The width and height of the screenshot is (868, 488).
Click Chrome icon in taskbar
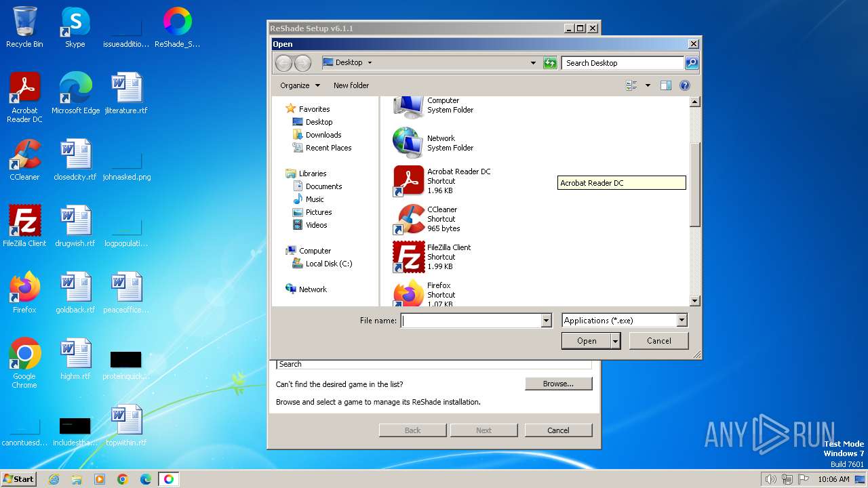click(123, 479)
